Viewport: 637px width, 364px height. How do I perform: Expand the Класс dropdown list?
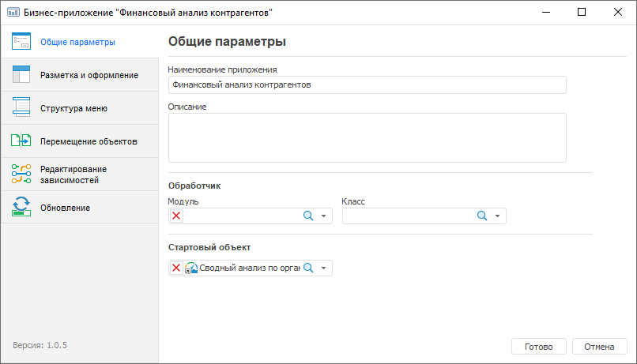pos(497,216)
